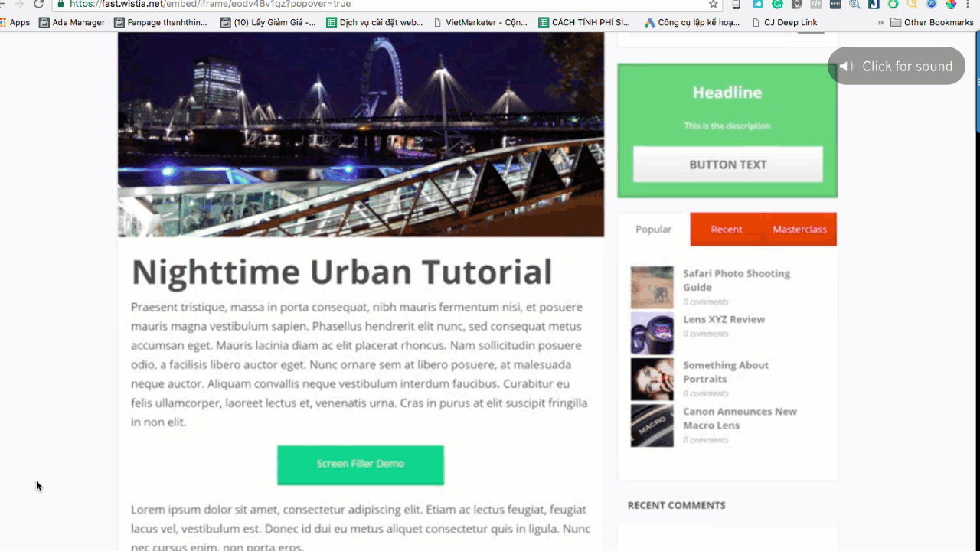The image size is (980, 551).
Task: Click the nighttime London bridge header image
Action: point(361,135)
